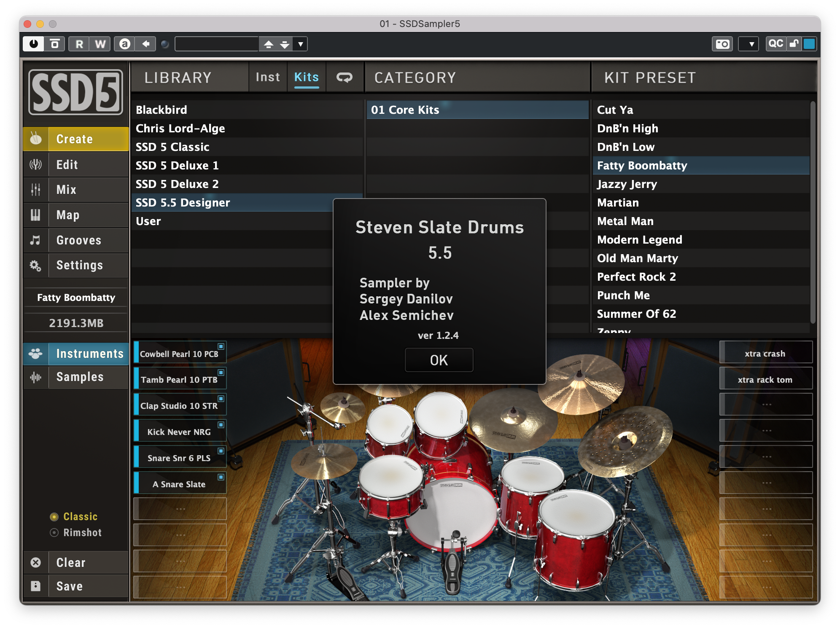Click the Clear icon to reset the kit

(x=36, y=562)
